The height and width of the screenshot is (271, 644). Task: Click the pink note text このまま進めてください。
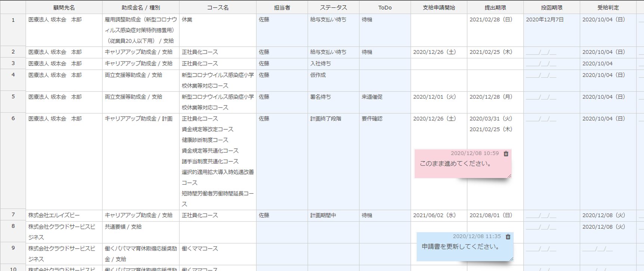coord(456,164)
